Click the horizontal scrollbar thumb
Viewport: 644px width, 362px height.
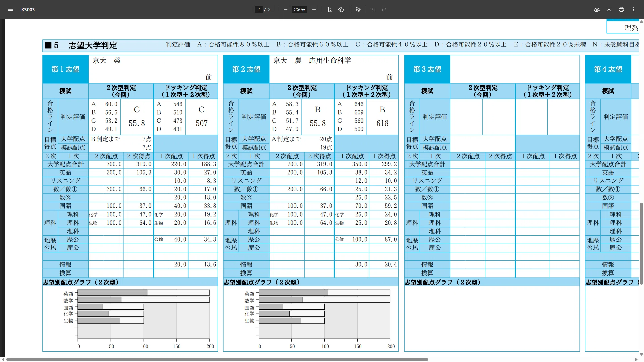point(217,359)
